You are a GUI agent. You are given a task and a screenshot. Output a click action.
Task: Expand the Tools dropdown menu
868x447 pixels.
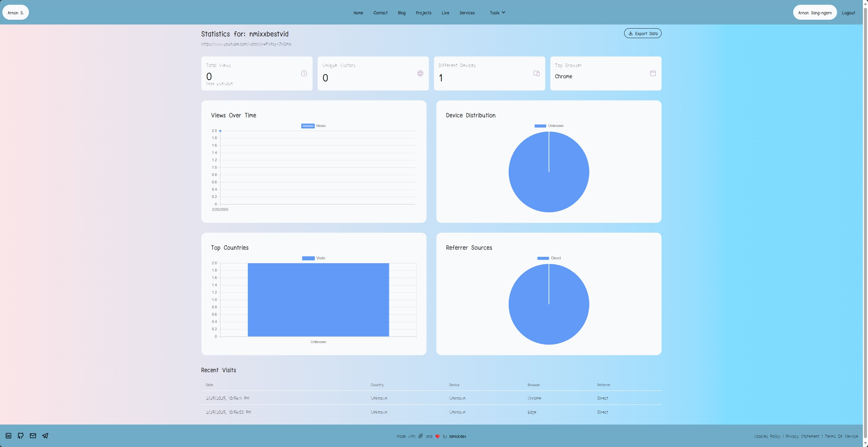click(x=497, y=13)
